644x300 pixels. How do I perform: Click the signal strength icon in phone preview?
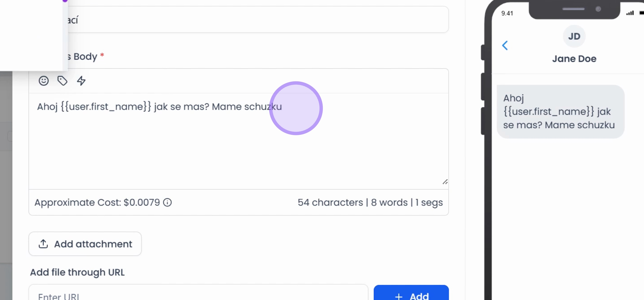[x=630, y=13]
